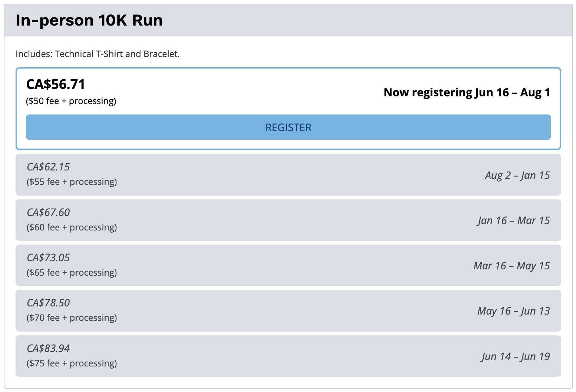Click the Mar 16 – May 15 date range
The image size is (576, 392).
pyautogui.click(x=512, y=266)
